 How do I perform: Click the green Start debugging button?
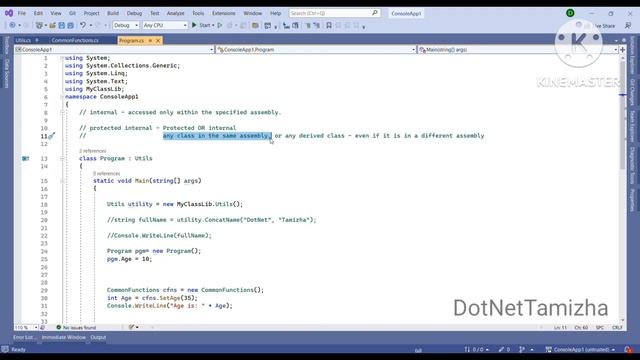[x=194, y=25]
